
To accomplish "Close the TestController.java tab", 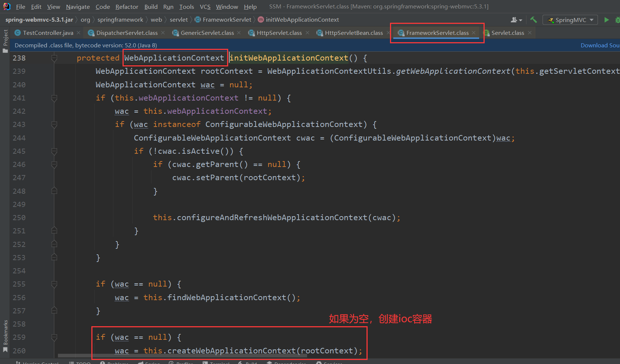I will pos(79,33).
